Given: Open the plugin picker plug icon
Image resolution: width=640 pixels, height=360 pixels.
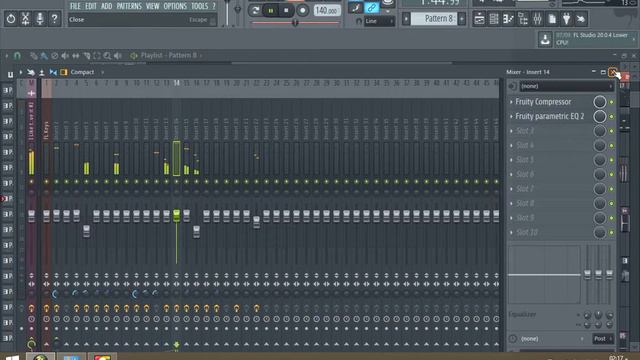Looking at the screenshot, I should (567, 19).
